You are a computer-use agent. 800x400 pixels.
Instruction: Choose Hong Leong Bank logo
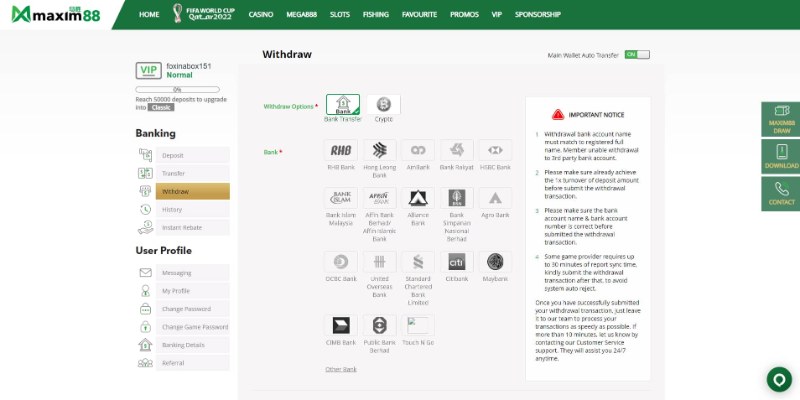[x=379, y=150]
